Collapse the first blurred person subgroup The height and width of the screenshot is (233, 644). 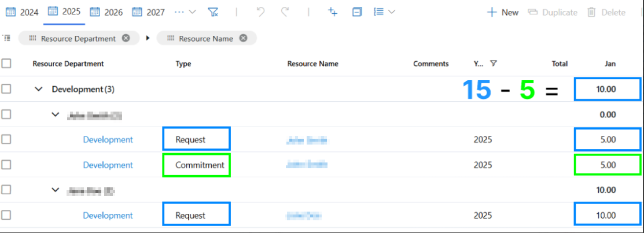click(56, 114)
